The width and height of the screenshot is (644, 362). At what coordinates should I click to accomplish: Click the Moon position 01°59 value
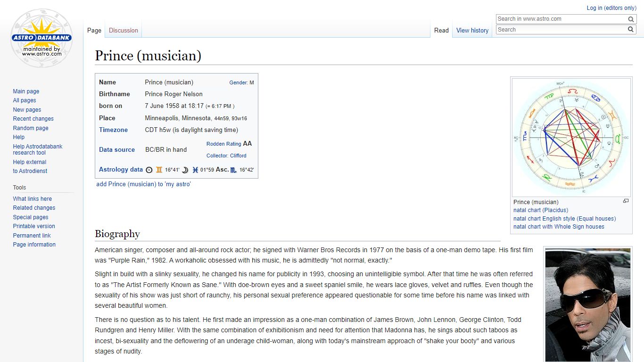coord(207,170)
